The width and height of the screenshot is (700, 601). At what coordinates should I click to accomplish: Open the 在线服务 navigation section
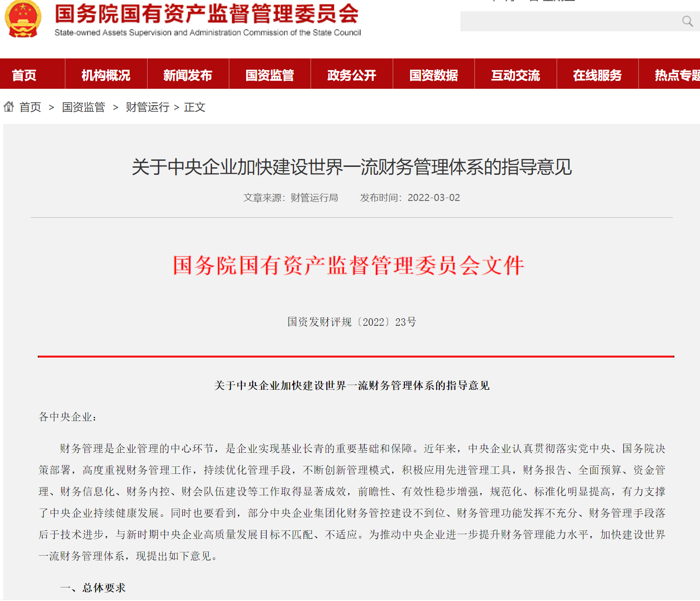(597, 74)
